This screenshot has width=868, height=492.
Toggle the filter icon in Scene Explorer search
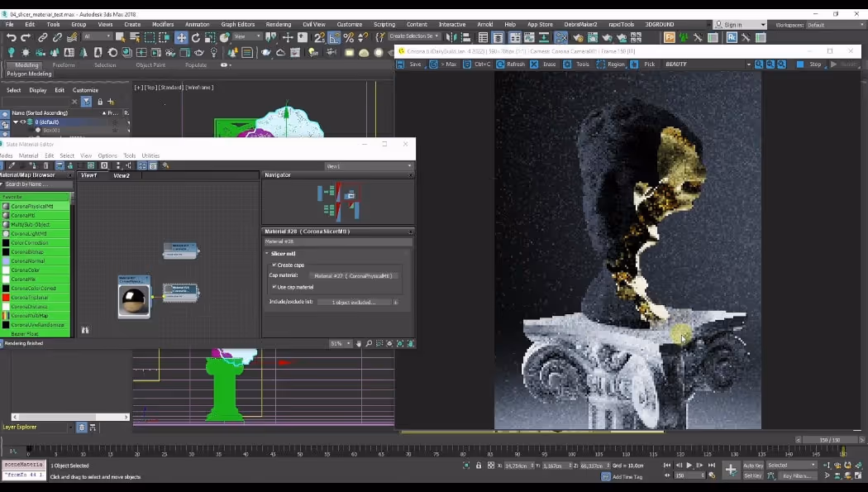click(x=86, y=102)
